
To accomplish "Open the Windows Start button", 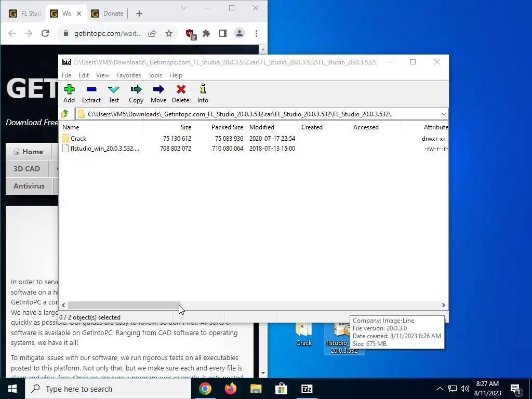I will pos(12,389).
